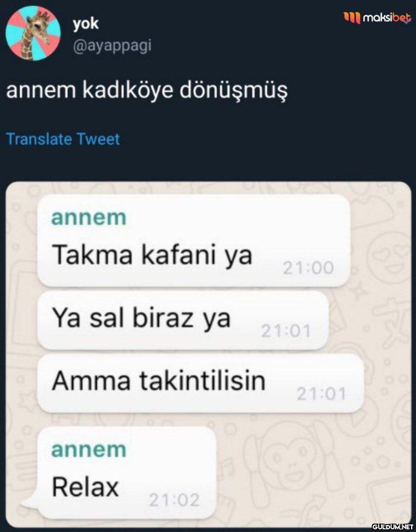Screen dimensions: 416x532
Task: Click the 21:02 timestamp on Relax
Action: 174,501
